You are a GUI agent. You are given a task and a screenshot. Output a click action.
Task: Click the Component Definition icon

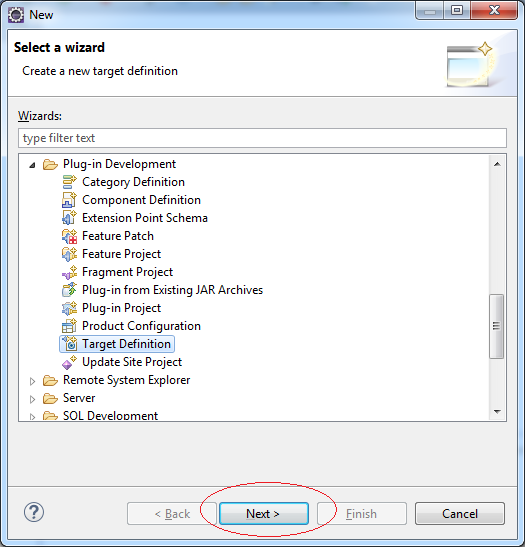pyautogui.click(x=69, y=200)
